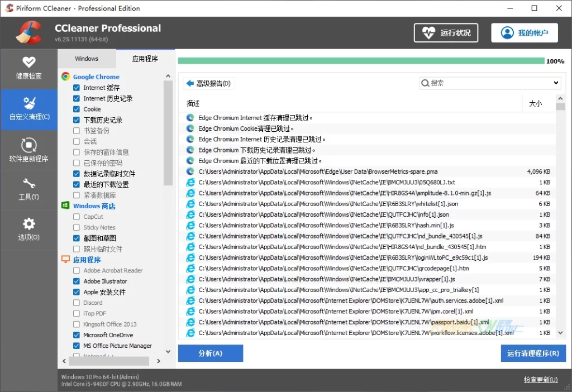572x392 pixels.
Task: Click the 高级报告 back arrow
Action: pyautogui.click(x=190, y=83)
